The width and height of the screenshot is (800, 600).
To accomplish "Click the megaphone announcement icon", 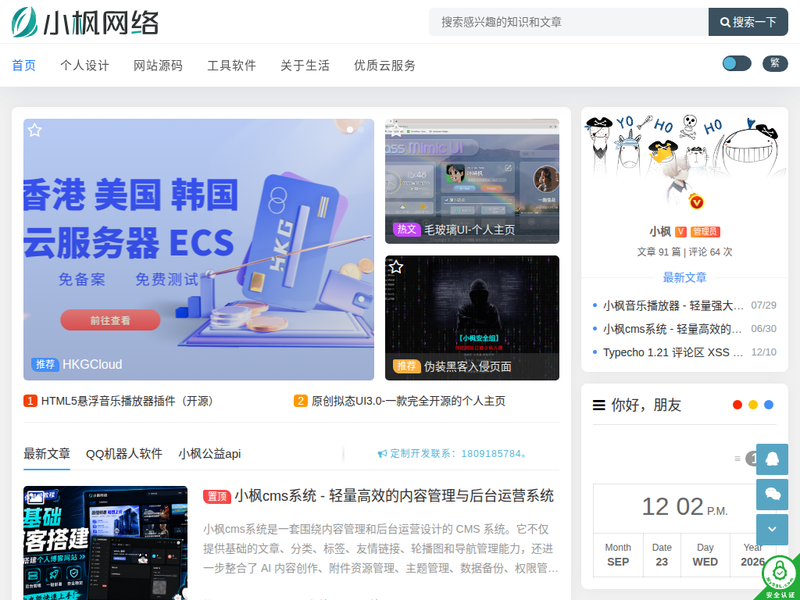I will click(x=382, y=454).
